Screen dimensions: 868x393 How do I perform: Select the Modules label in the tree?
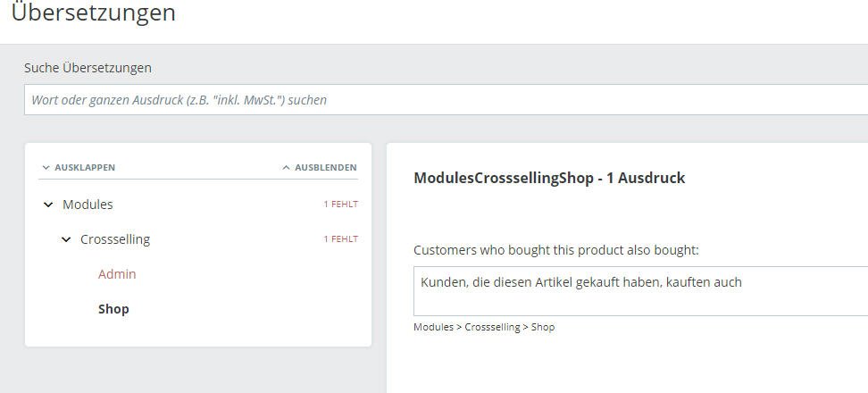(x=88, y=205)
